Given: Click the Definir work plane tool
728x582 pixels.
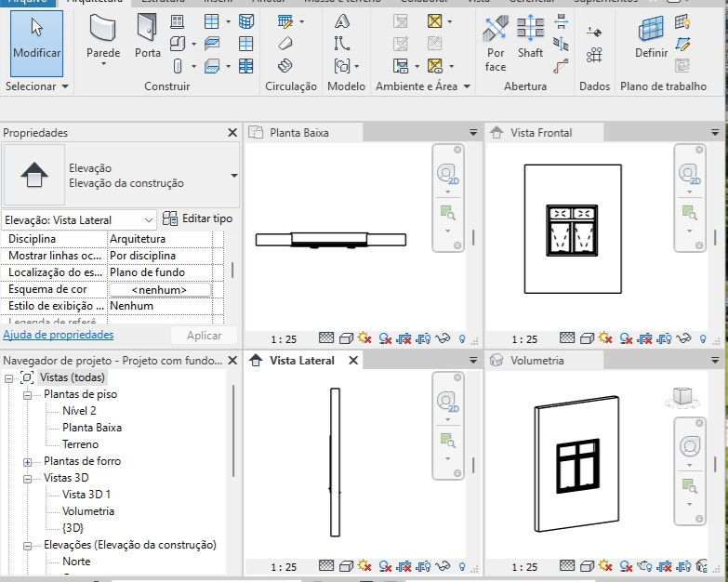Looking at the screenshot, I should 652,35.
